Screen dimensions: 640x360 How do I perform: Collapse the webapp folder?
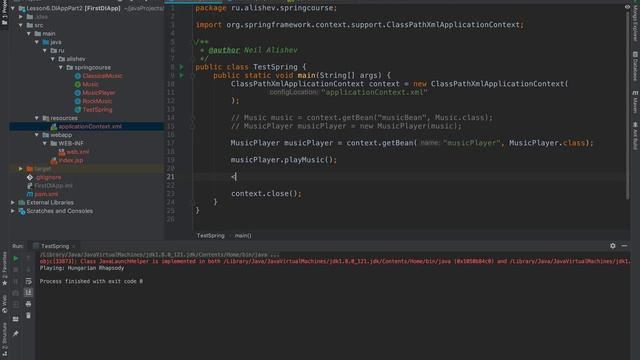(37, 135)
